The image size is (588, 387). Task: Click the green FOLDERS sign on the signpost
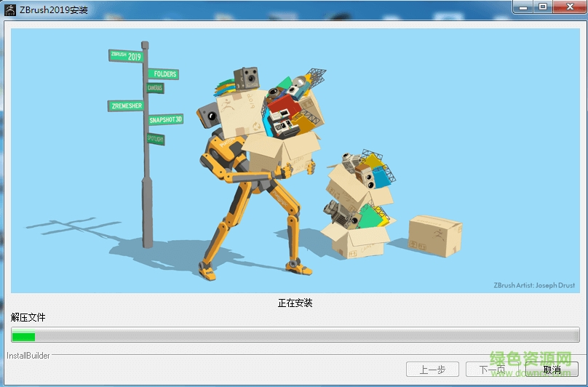(163, 73)
